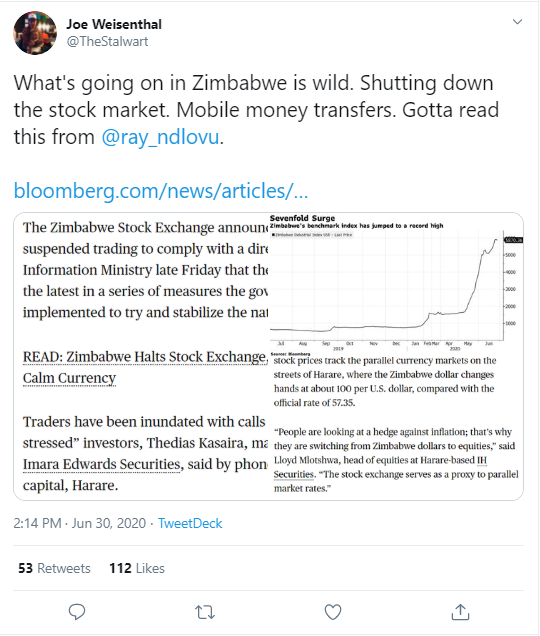
Task: Expand the tweet options chevron menu
Action: [x=517, y=21]
